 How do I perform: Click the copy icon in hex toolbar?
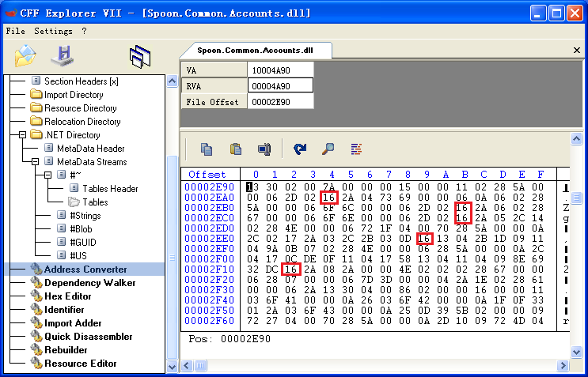click(207, 148)
